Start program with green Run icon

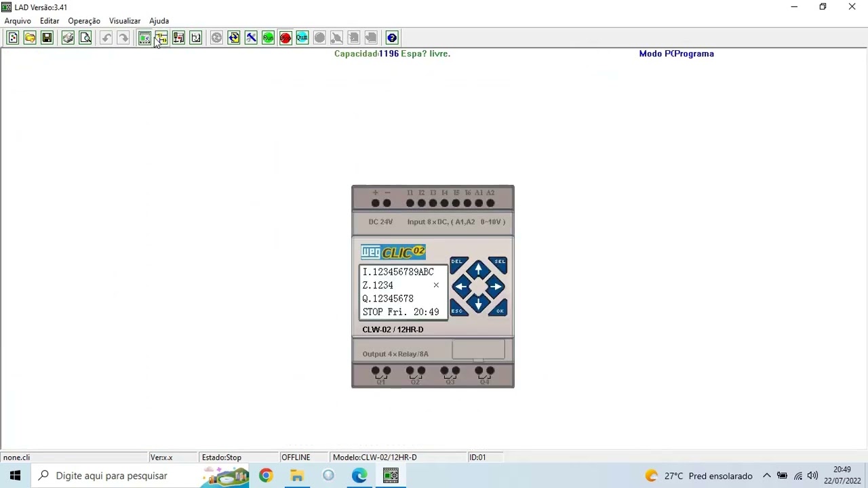(268, 38)
